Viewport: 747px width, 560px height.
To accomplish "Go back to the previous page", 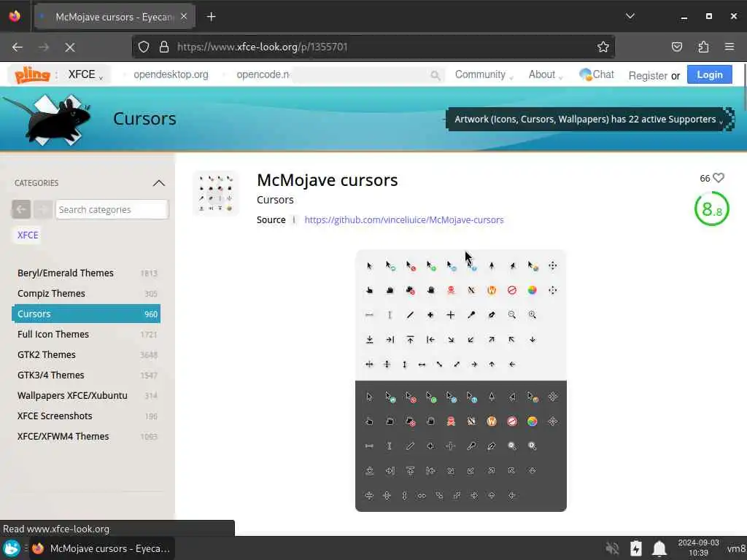I will (18, 47).
